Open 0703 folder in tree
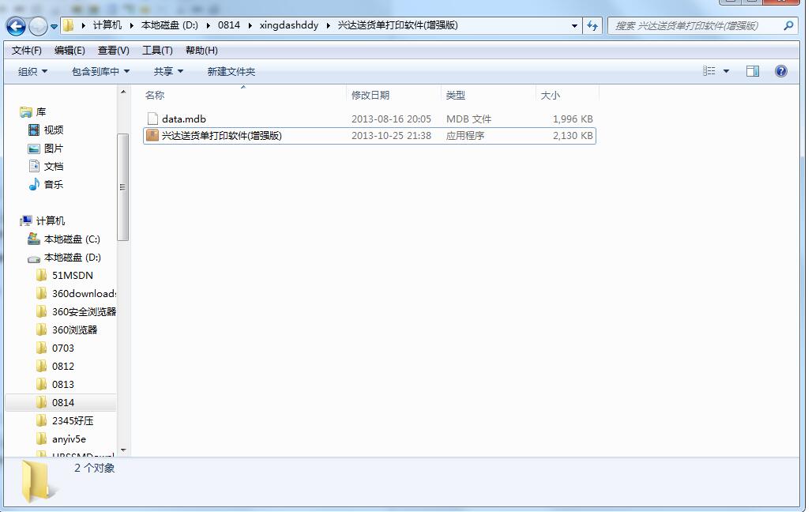The height and width of the screenshot is (512, 812). tap(63, 348)
